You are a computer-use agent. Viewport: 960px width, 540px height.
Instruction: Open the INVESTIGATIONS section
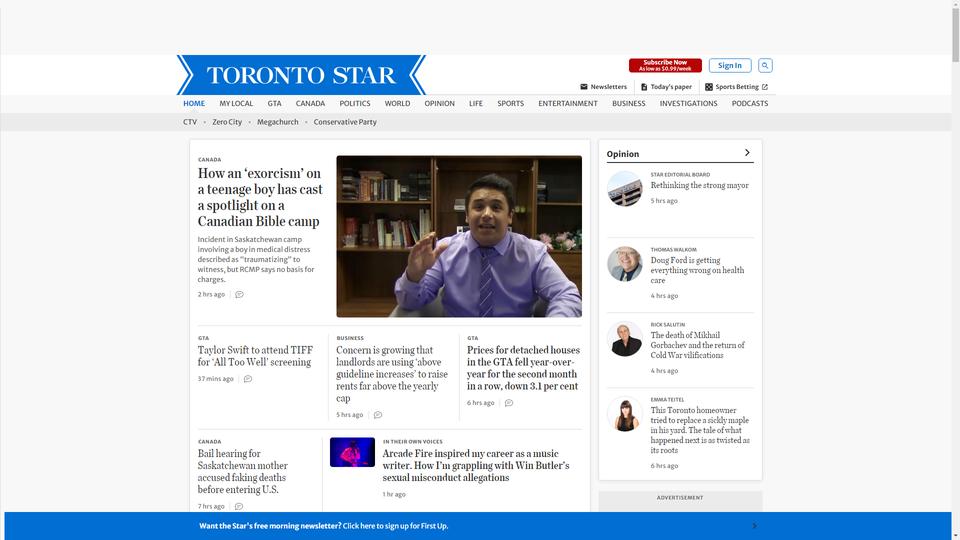(x=688, y=103)
